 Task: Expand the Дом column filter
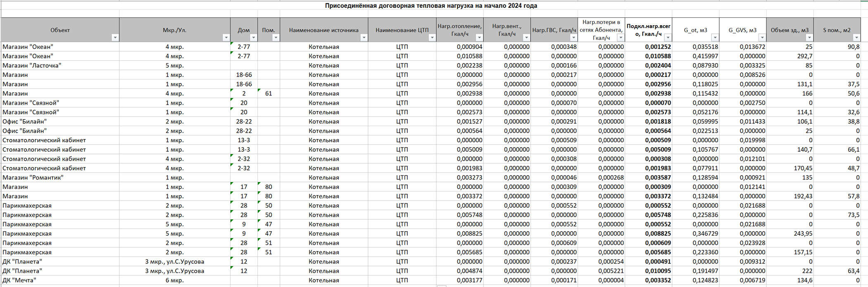(253, 38)
